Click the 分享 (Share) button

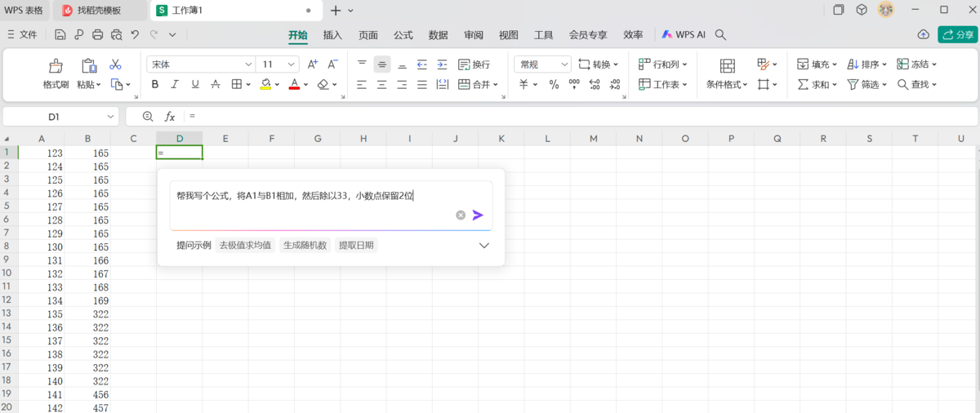click(957, 34)
